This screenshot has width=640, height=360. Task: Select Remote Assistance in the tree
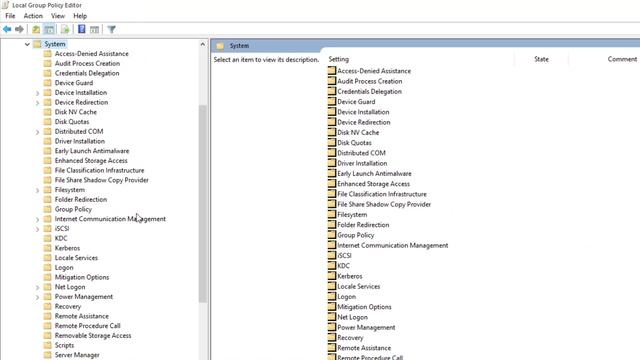pos(82,316)
